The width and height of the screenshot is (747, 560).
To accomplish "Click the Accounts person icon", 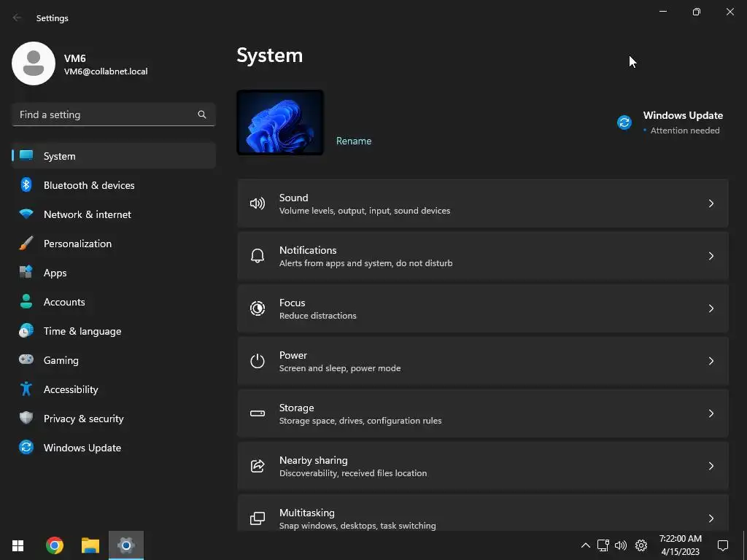I will click(x=26, y=301).
